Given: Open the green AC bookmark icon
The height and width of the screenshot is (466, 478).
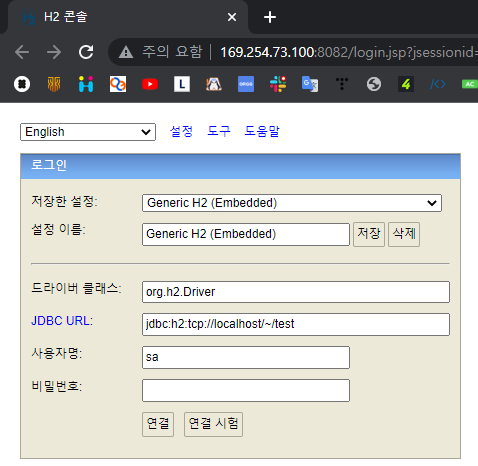Looking at the screenshot, I should pyautogui.click(x=470, y=84).
